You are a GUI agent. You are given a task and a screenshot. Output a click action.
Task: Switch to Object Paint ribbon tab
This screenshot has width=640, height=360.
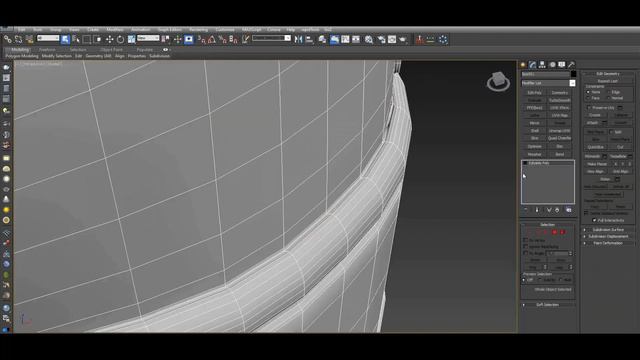point(111,50)
